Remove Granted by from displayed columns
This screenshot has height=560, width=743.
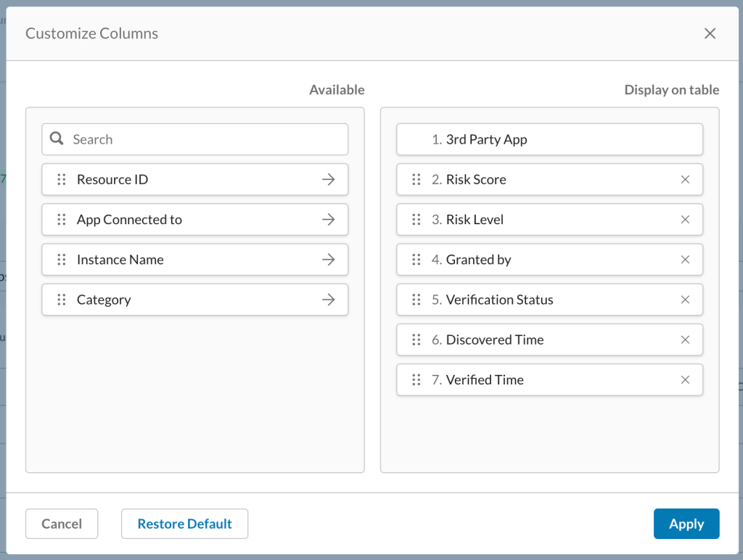[x=685, y=260]
